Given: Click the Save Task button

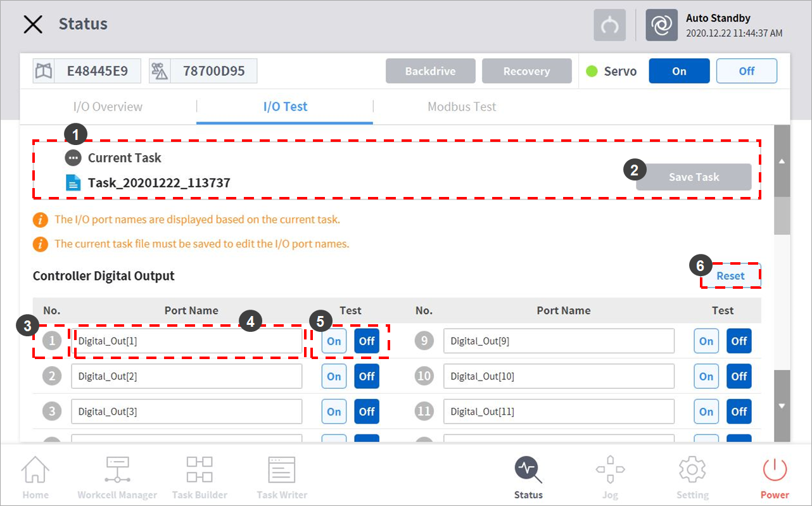Looking at the screenshot, I should 694,177.
